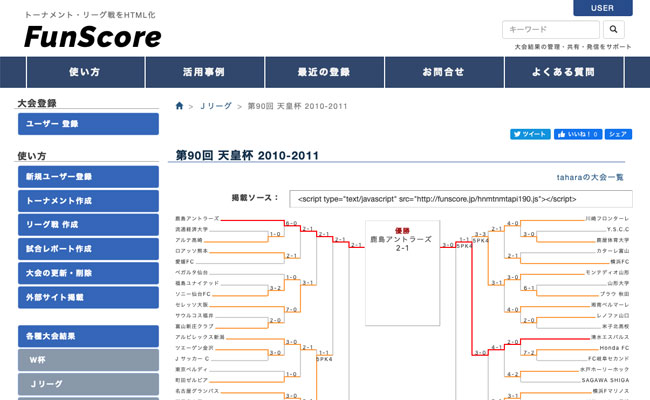Open the USER button at top
650x400 pixels.
point(602,8)
